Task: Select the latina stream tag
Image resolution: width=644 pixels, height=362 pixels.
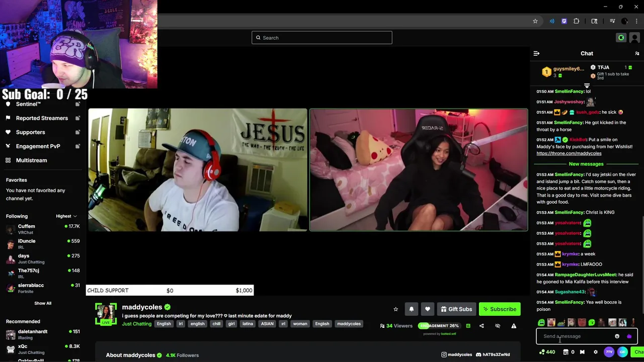Action: (x=248, y=324)
